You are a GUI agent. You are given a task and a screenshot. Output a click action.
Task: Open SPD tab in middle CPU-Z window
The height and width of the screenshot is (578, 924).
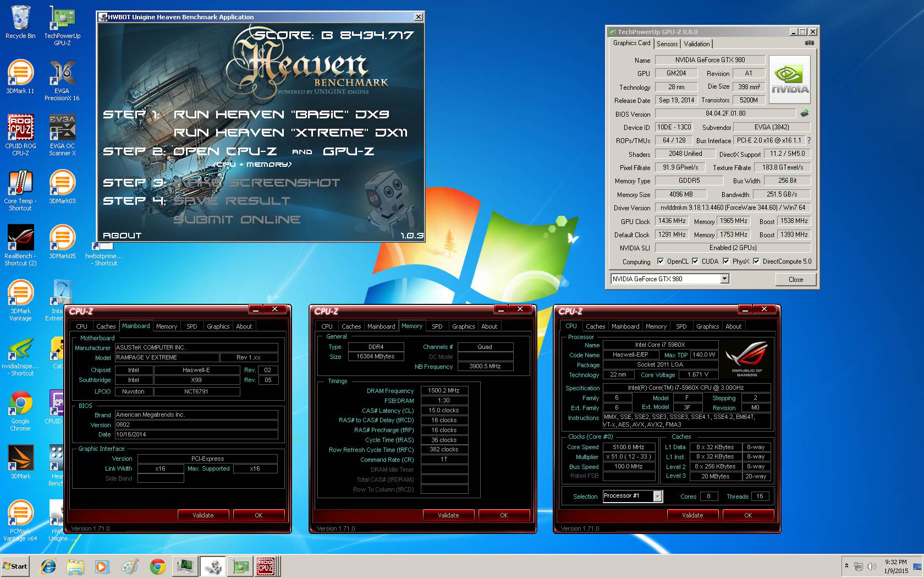437,326
